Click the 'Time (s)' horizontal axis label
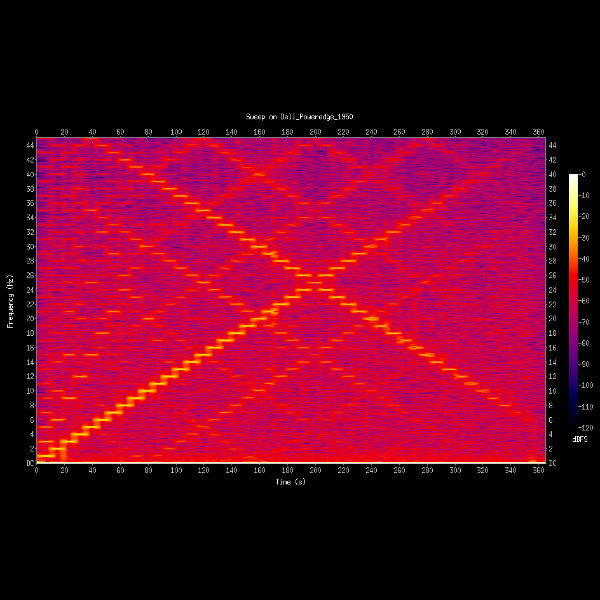600x600 pixels. pyautogui.click(x=291, y=482)
